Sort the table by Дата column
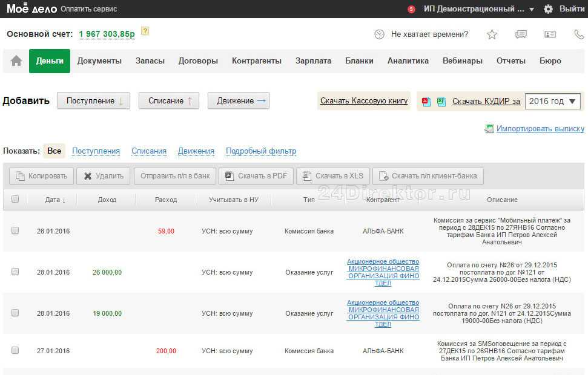Viewport: 588px width, 375px height. click(x=55, y=200)
